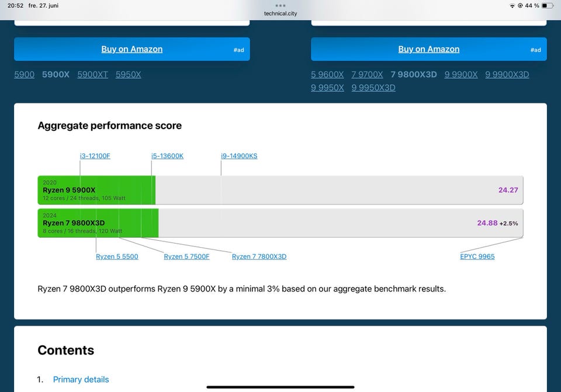Click the Ryzen 7 9800X3D score bar
Screen dimensions: 561x392
(280, 223)
